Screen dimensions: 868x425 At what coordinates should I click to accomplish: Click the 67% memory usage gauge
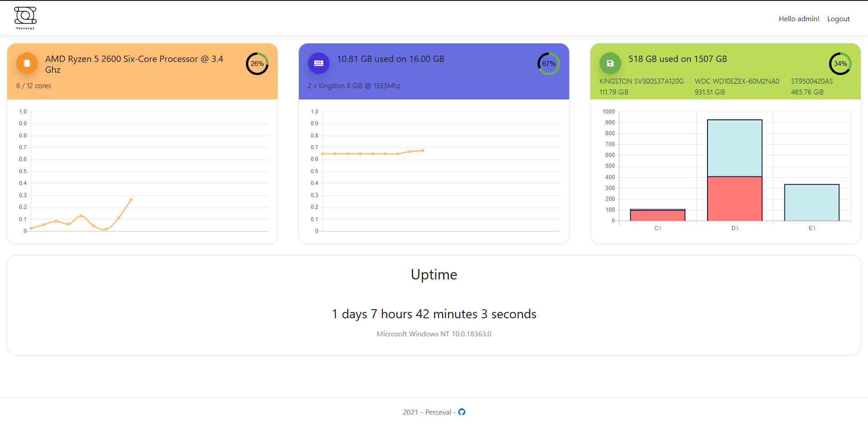click(x=549, y=64)
